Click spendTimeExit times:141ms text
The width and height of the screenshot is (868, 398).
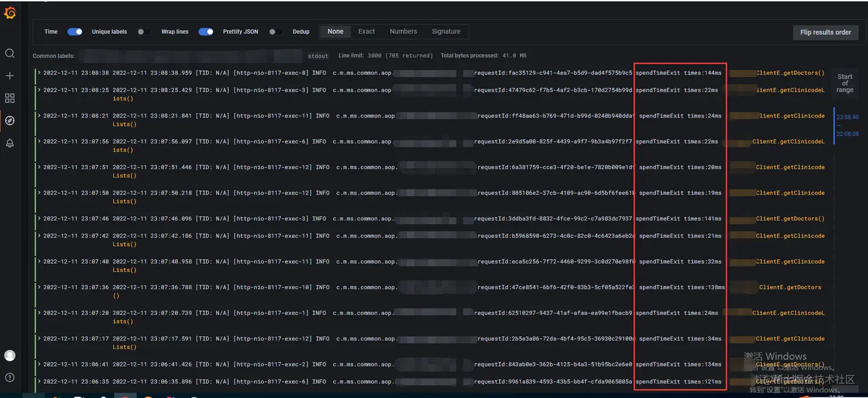(x=679, y=218)
